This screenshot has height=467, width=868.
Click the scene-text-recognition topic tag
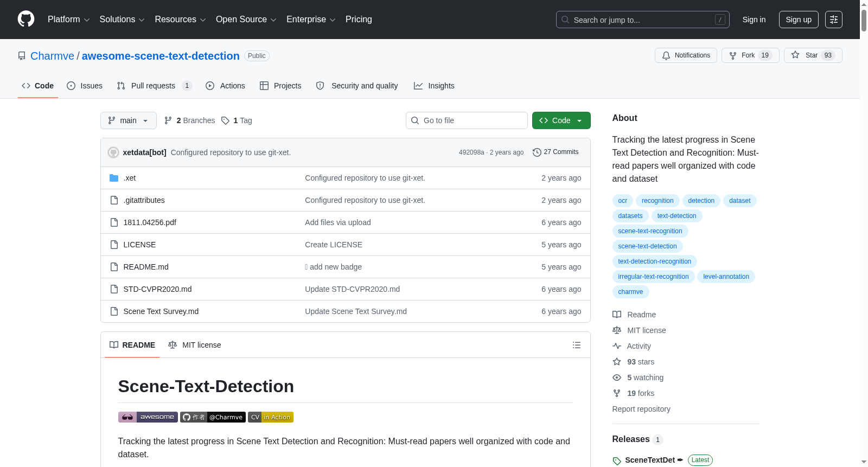click(650, 231)
